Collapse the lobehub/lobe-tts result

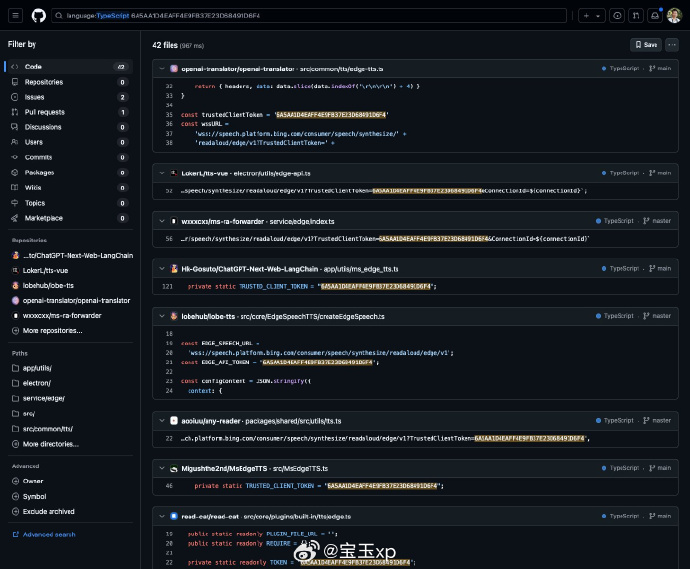tap(161, 316)
